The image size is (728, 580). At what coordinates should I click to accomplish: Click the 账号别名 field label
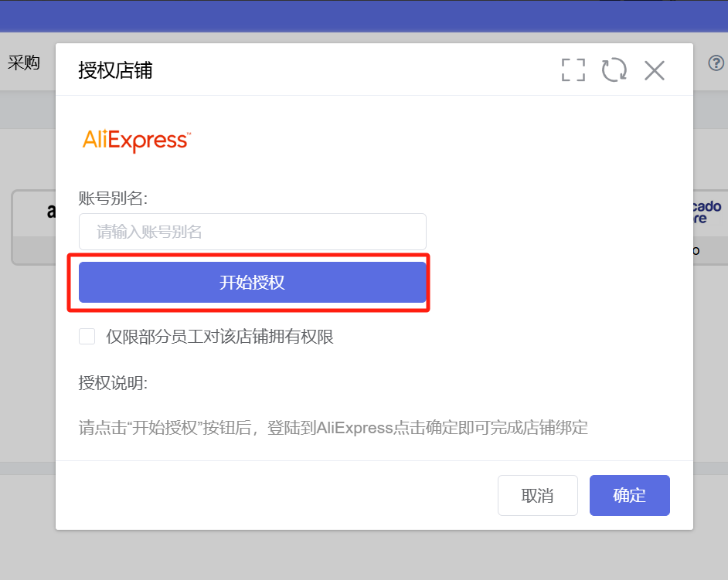point(113,198)
